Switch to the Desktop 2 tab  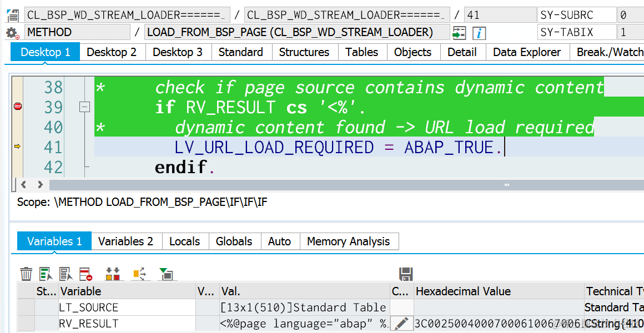(112, 52)
